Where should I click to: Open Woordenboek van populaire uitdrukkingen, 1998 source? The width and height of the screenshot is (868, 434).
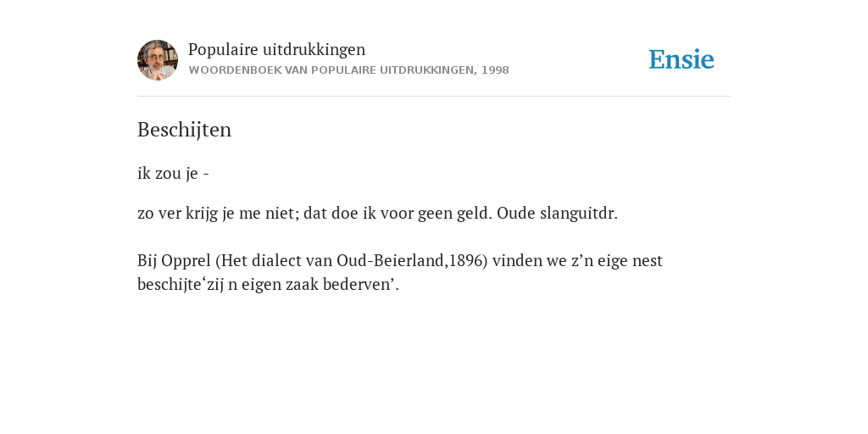348,70
